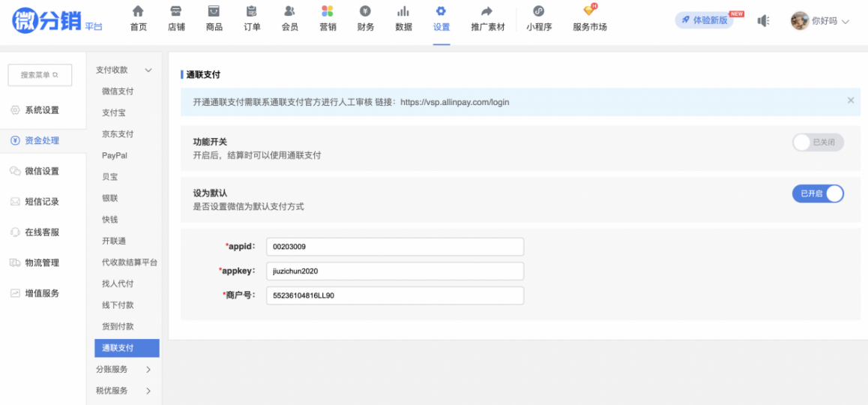868x405 pixels.
Task: Open the 营销 marketing icon
Action: 328,11
